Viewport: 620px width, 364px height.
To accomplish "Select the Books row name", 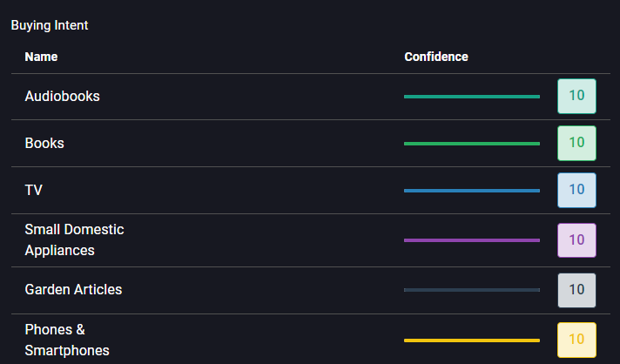I will (44, 143).
